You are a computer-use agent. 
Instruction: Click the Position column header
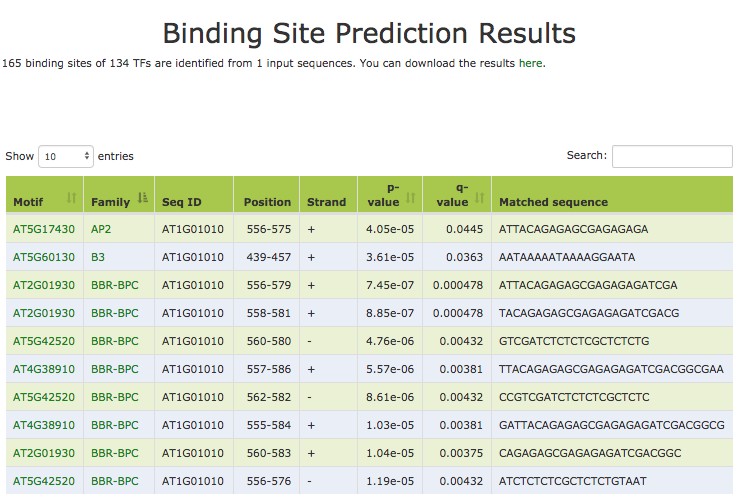pos(267,202)
